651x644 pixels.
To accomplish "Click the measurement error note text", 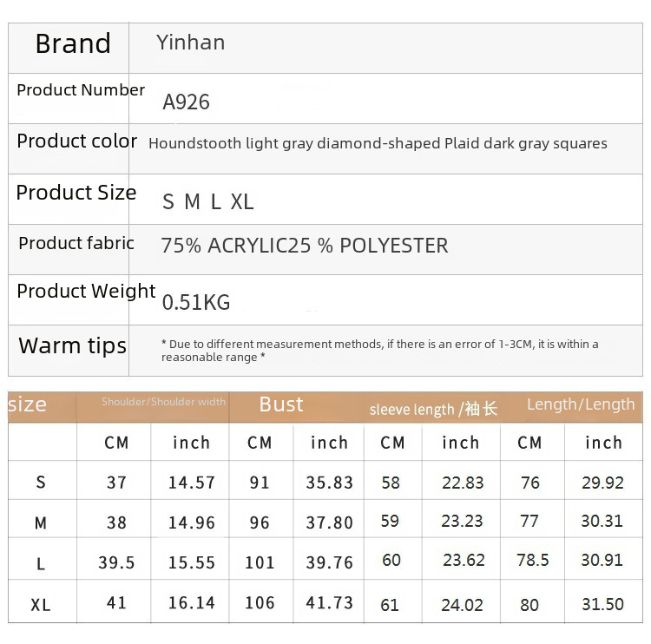I will (x=379, y=351).
